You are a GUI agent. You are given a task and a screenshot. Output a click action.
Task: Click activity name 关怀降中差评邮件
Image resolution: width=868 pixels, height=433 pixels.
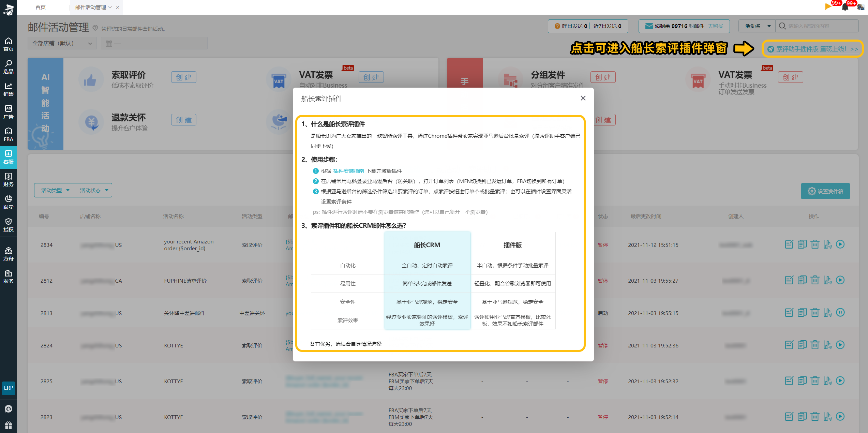184,313
